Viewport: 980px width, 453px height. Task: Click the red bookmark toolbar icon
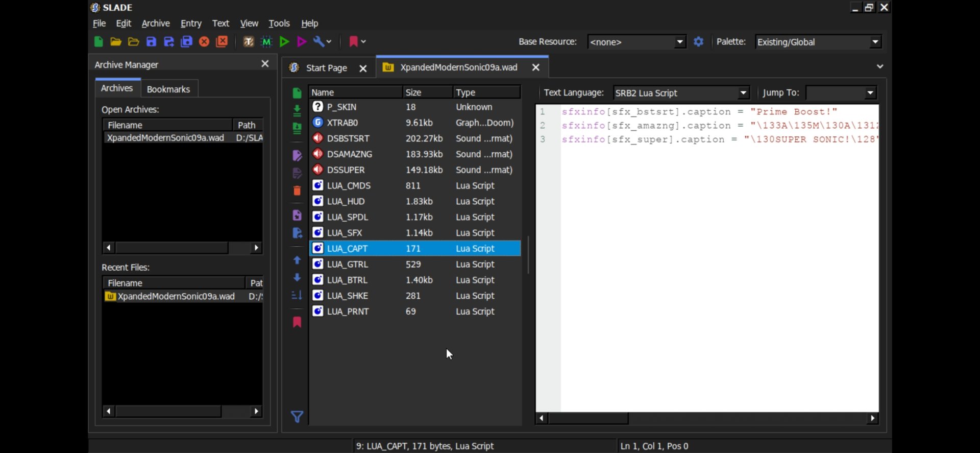tap(353, 42)
